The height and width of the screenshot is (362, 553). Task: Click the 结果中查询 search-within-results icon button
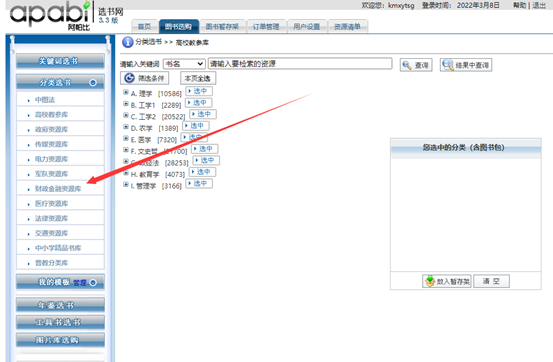click(x=466, y=65)
